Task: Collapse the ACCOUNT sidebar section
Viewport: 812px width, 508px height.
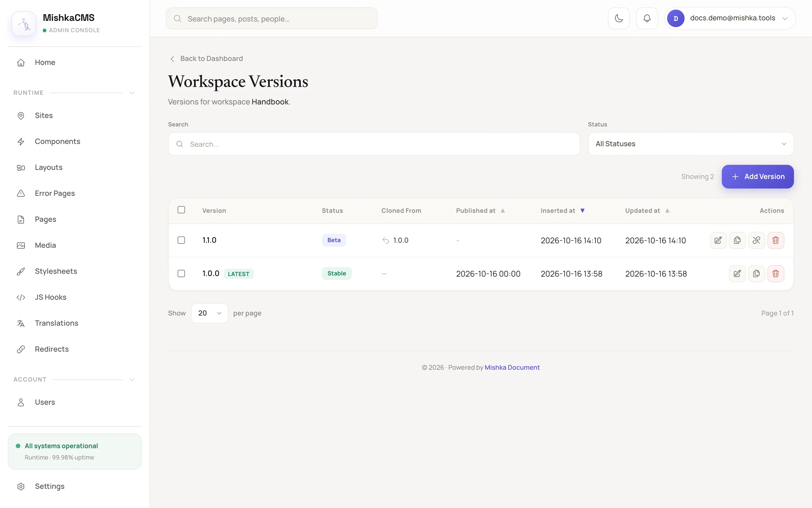Action: point(132,379)
